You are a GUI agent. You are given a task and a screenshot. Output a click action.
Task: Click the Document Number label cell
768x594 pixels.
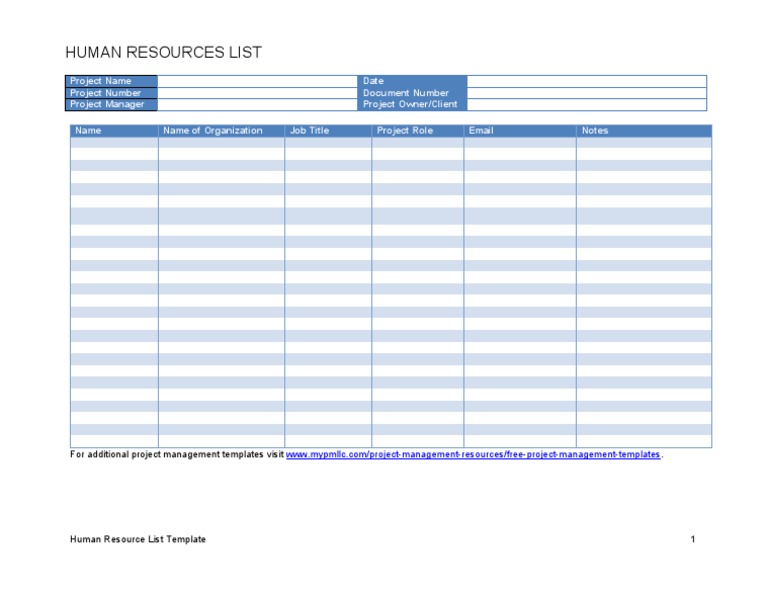412,93
